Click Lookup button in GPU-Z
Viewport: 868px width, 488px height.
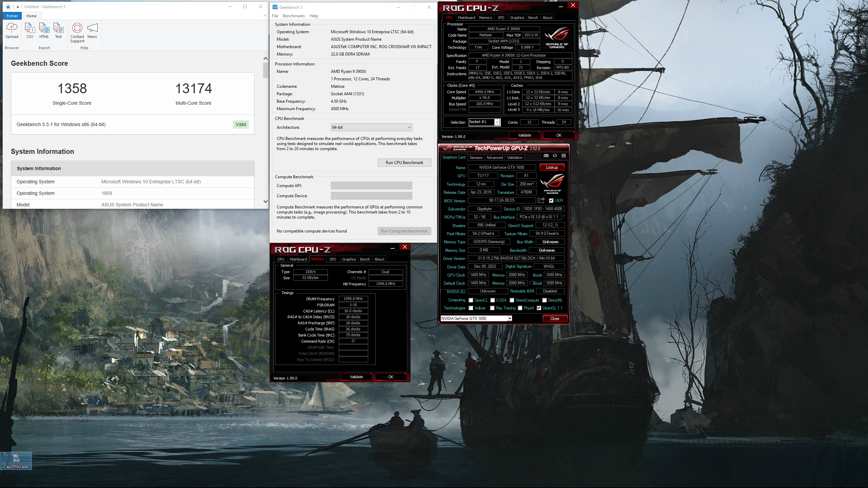(552, 167)
